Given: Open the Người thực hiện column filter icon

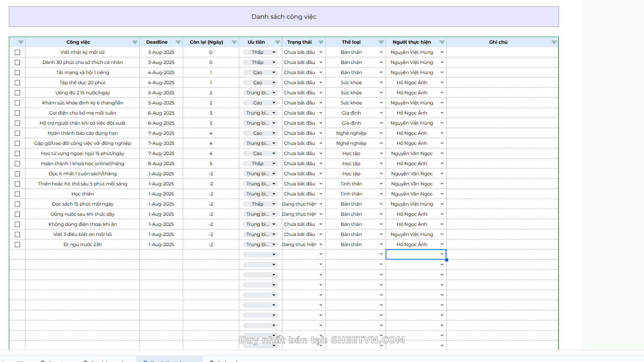Looking at the screenshot, I should tap(442, 42).
